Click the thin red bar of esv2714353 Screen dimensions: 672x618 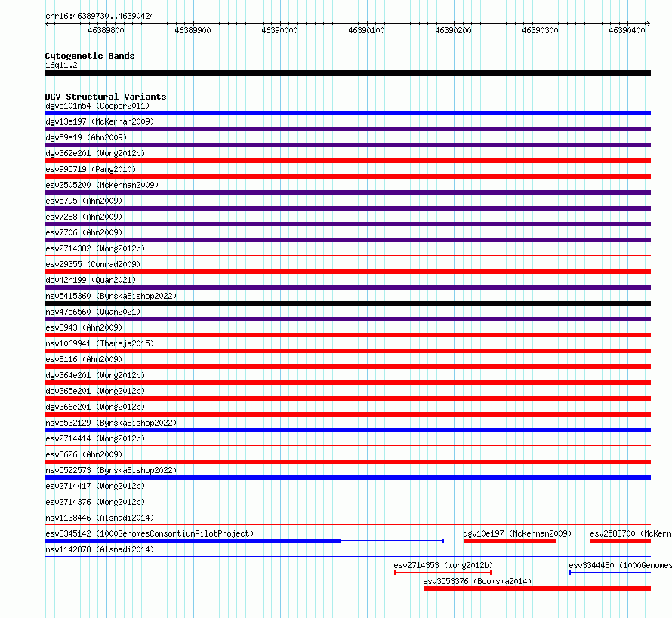[443, 573]
